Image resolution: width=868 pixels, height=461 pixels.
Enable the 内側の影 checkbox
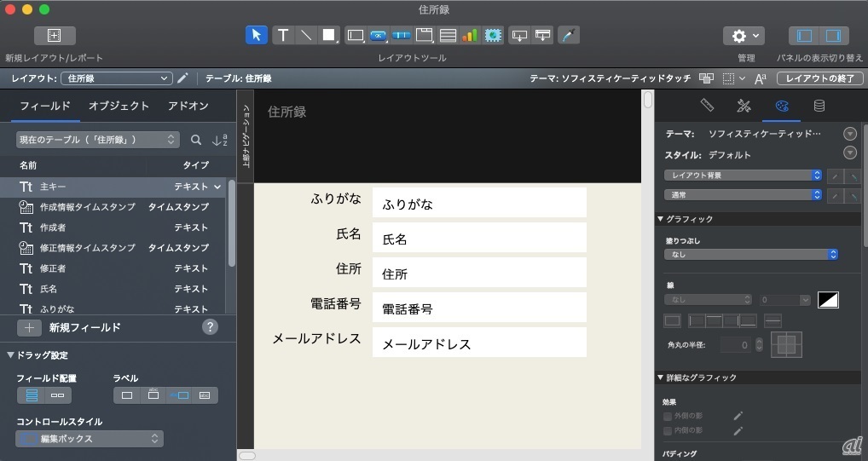[668, 431]
